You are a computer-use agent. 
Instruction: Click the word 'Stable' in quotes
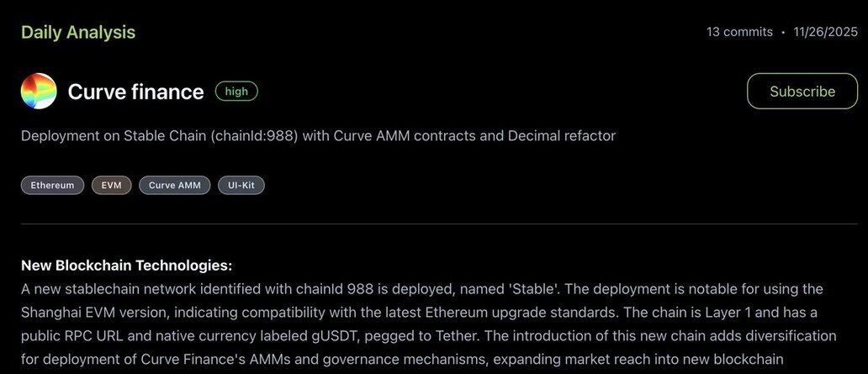pos(533,289)
